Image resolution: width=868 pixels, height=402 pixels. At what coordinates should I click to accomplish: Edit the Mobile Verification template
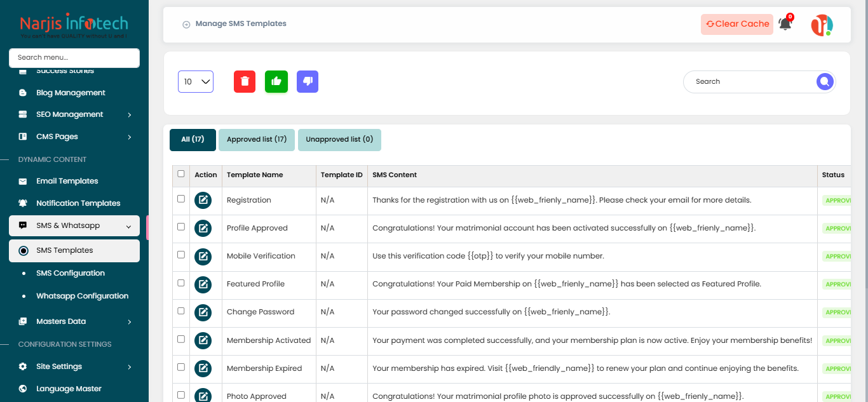click(x=203, y=256)
